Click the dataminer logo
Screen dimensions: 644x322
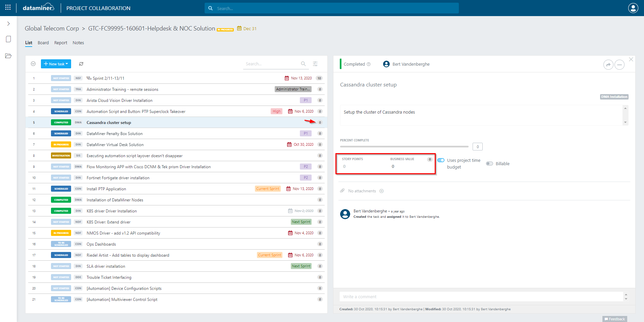coord(38,8)
